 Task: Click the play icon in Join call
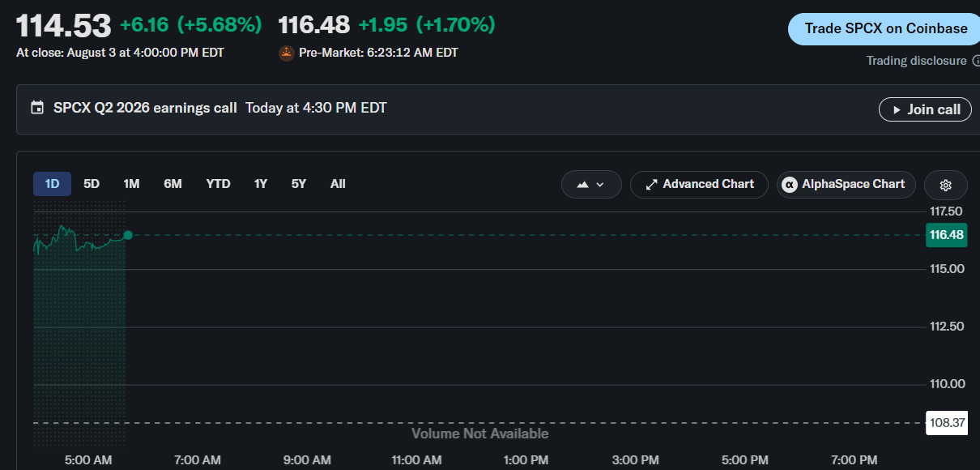point(897,109)
